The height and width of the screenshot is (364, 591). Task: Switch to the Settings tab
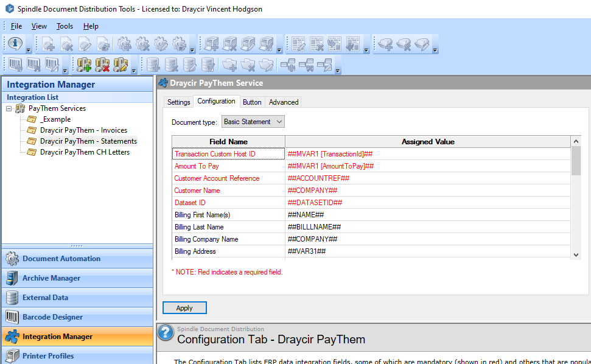179,102
